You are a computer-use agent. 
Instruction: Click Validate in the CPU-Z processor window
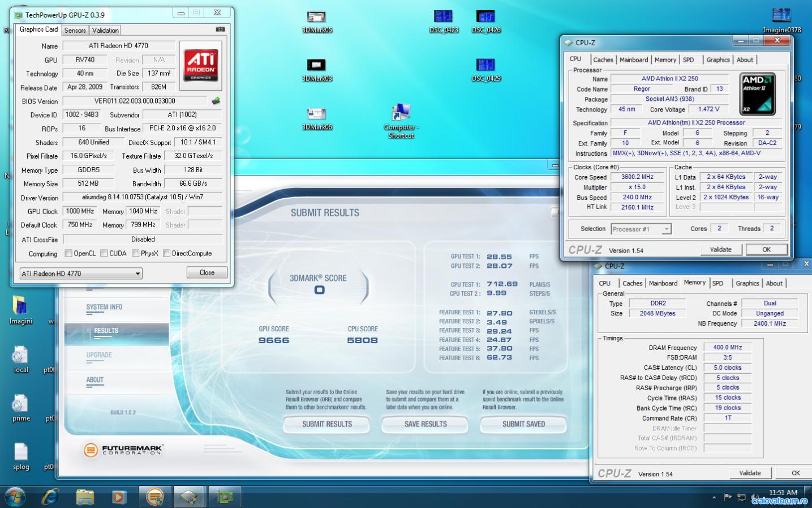(x=721, y=250)
